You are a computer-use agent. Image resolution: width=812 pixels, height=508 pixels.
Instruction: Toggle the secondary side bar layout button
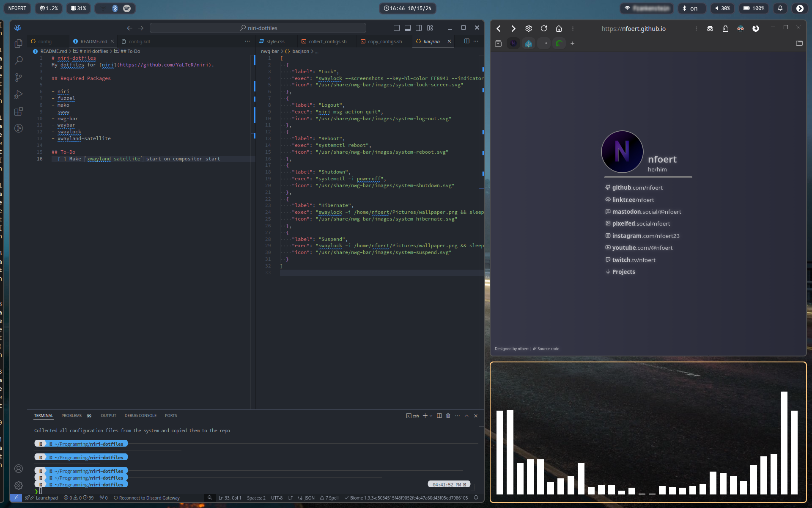click(419, 28)
